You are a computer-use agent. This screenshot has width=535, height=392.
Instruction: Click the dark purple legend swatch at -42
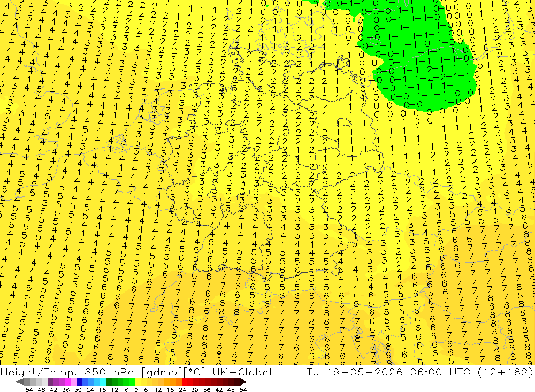(x=50, y=381)
